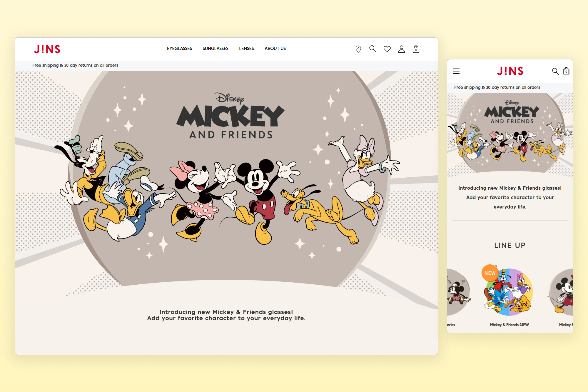Expand the EYEGLASSES navigation menu

(179, 49)
